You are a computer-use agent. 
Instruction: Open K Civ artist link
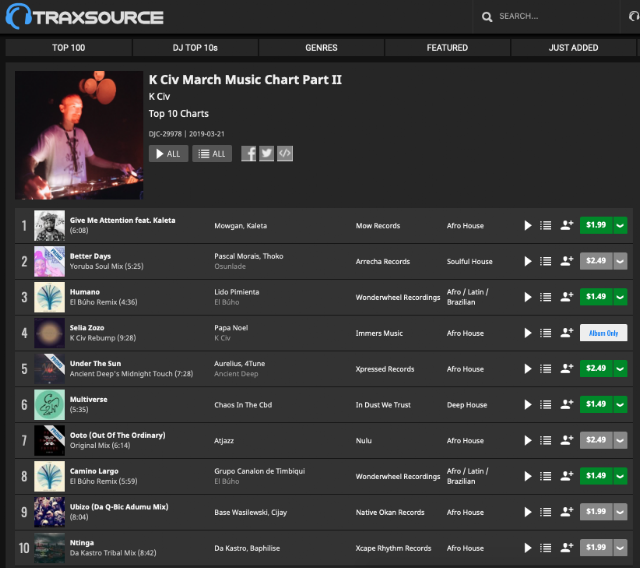159,97
